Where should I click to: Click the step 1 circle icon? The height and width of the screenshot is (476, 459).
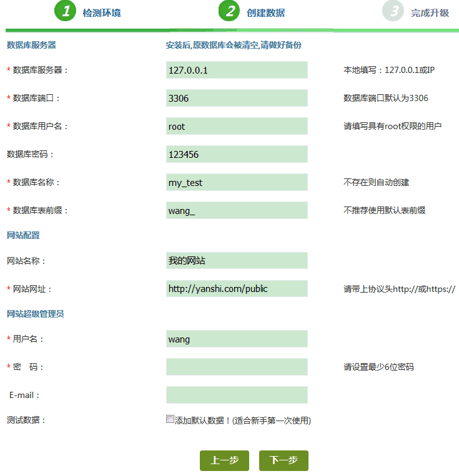coord(65,11)
